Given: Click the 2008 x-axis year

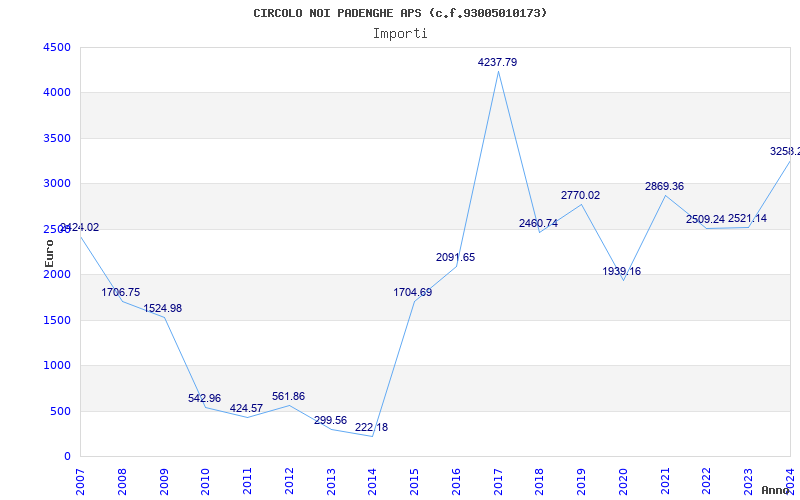Looking at the screenshot, I should tap(122, 482).
